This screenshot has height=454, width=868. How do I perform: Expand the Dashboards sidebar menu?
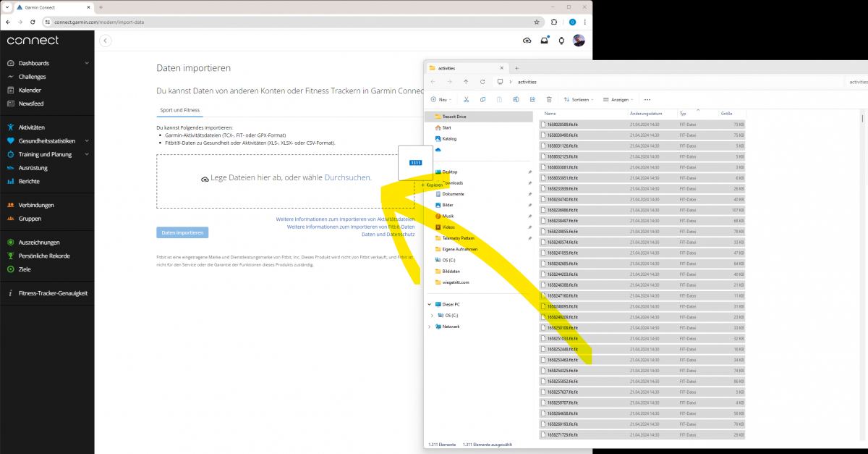(87, 63)
